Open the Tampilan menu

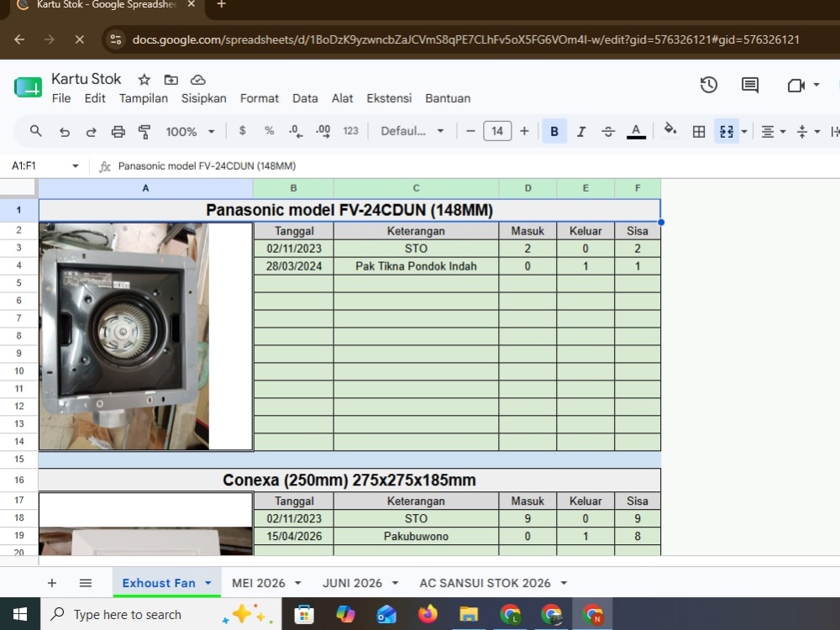144,98
